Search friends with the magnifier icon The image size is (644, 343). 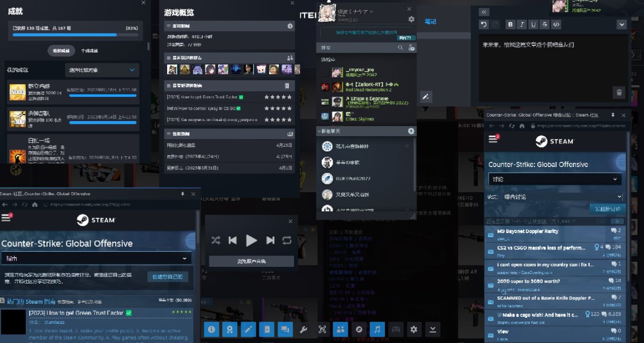401,48
